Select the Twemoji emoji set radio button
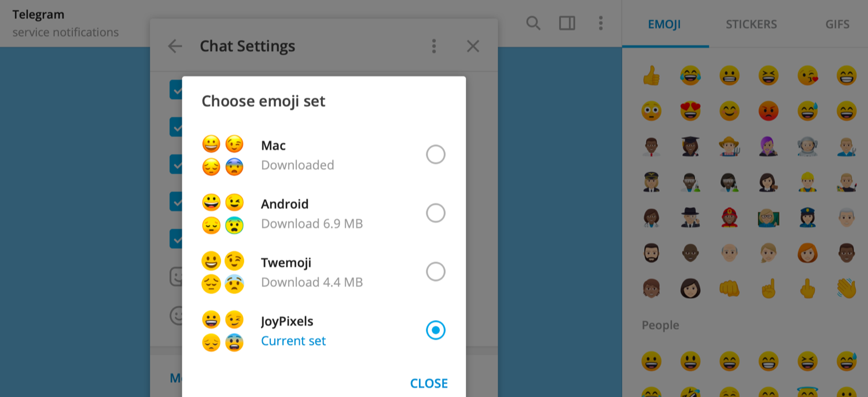Screen dimensions: 868x397 (436, 271)
